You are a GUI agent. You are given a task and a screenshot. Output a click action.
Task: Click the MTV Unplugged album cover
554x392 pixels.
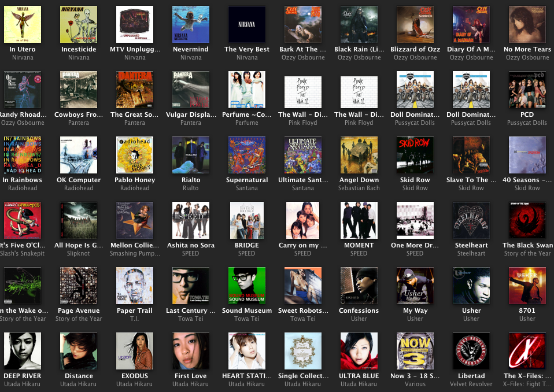[135, 24]
